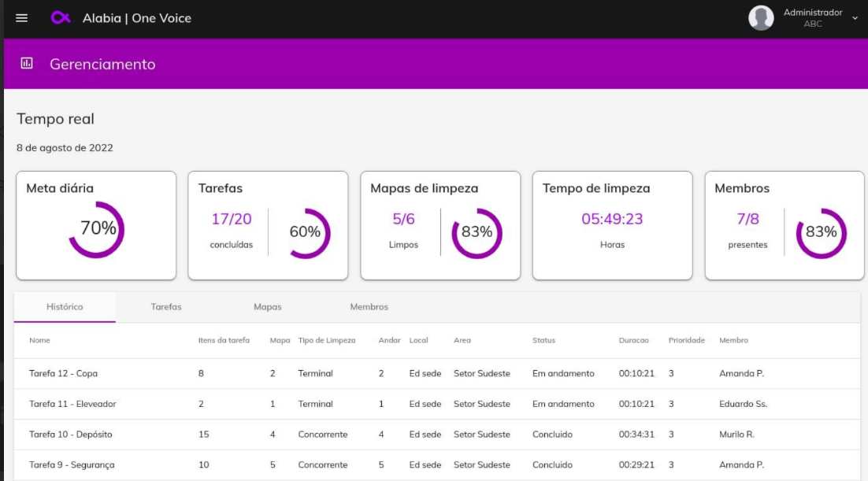This screenshot has height=481, width=868.
Task: Click the Alabia | One Voice title
Action: pos(137,18)
